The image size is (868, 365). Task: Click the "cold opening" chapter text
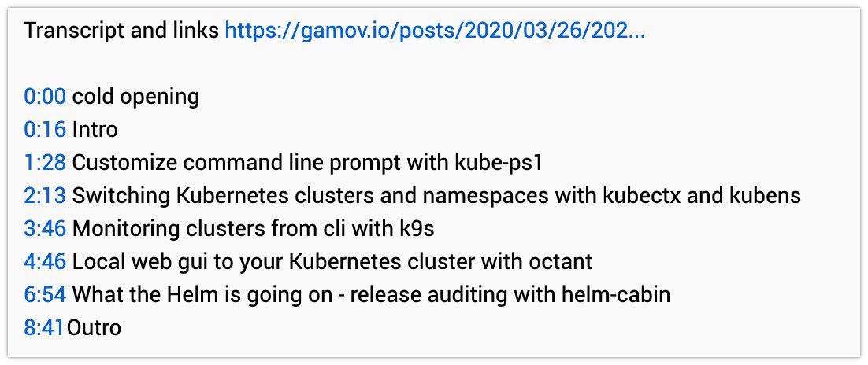tap(135, 97)
